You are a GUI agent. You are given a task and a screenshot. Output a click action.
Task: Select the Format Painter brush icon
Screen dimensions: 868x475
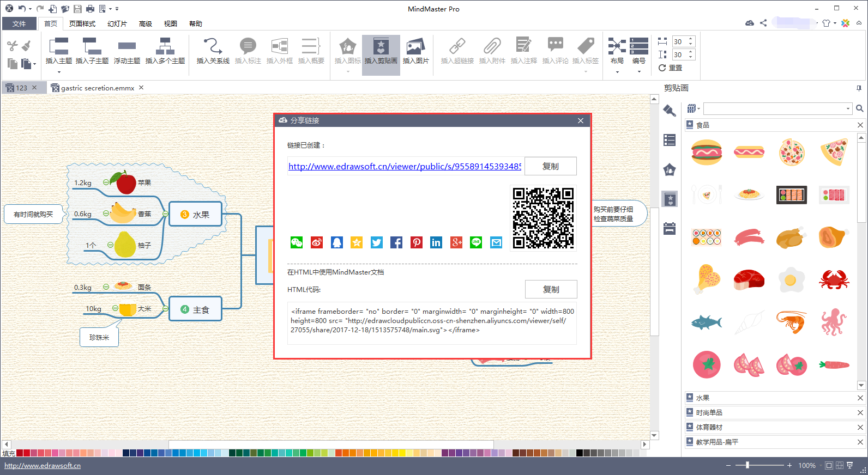pyautogui.click(x=26, y=46)
